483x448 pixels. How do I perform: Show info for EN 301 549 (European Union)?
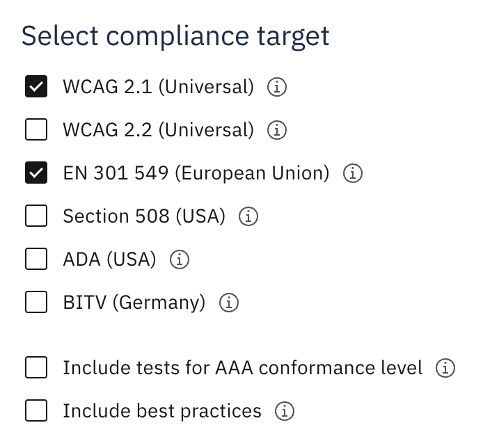(353, 173)
